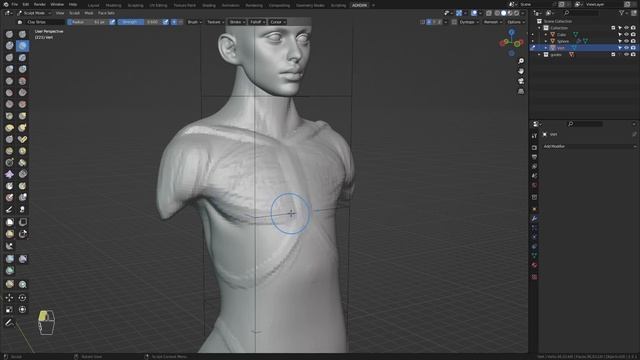Select the Inflate brush tool
640x360 pixels.
[x=9, y=69]
